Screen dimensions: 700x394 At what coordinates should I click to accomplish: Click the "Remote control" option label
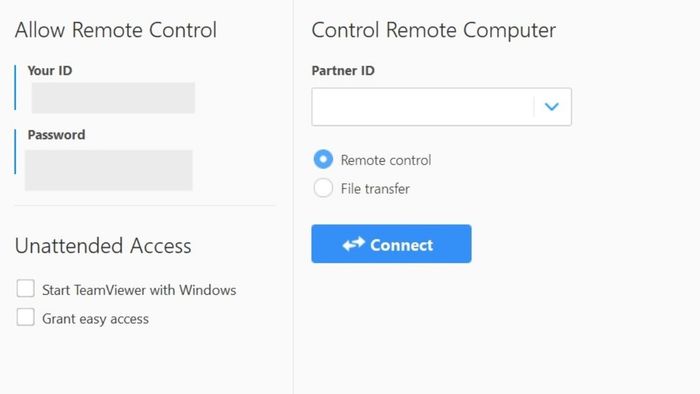pos(386,160)
